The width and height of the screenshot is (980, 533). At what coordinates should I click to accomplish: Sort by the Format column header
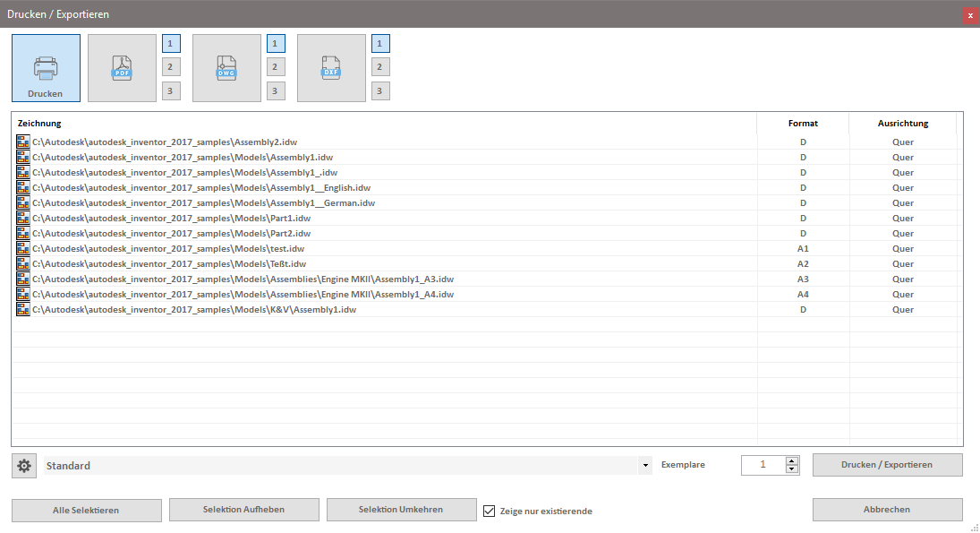[x=803, y=124]
